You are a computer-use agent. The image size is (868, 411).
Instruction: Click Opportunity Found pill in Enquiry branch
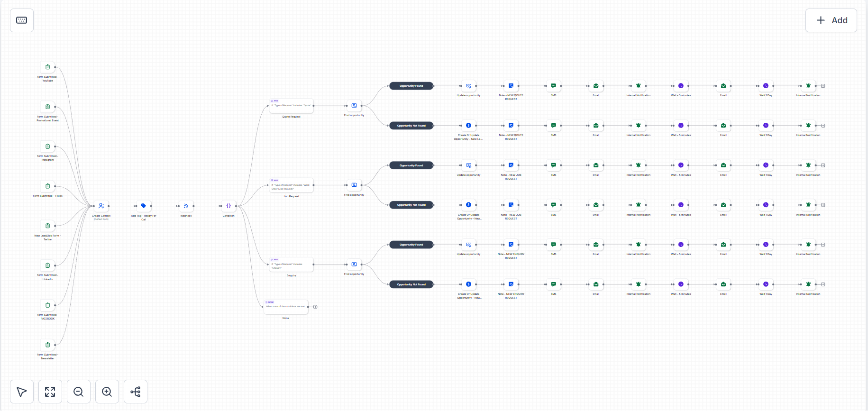pos(411,245)
